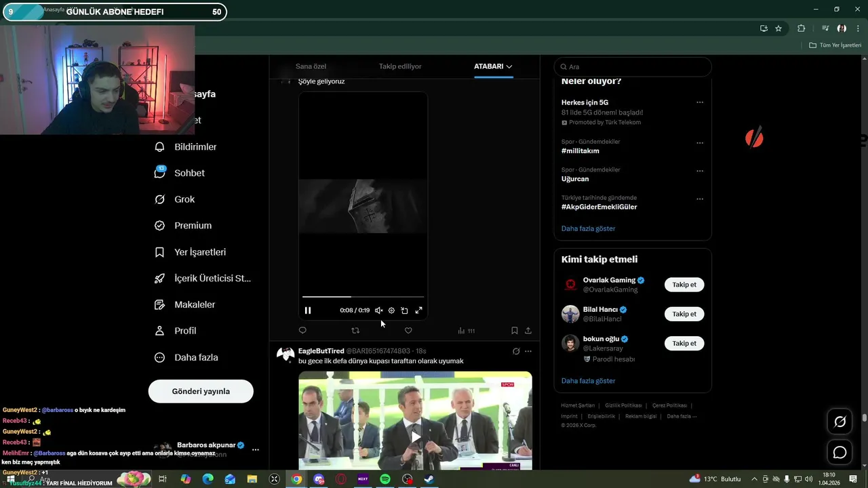Play the press conference video thumbnail

[415, 420]
